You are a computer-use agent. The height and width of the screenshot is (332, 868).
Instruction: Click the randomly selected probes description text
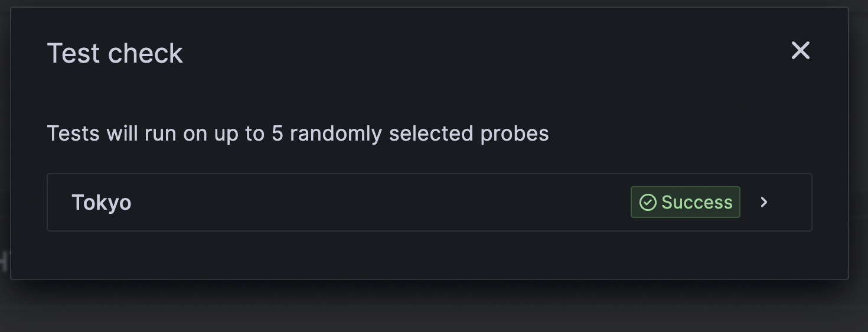(298, 134)
